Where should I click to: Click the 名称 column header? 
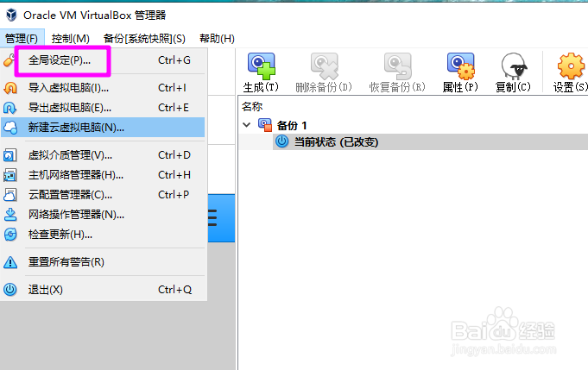[x=252, y=107]
